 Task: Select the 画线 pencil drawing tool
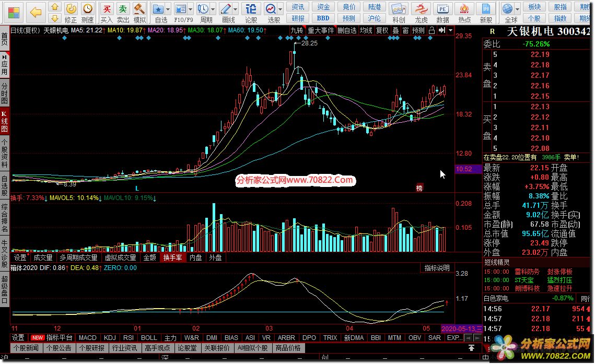(x=226, y=9)
